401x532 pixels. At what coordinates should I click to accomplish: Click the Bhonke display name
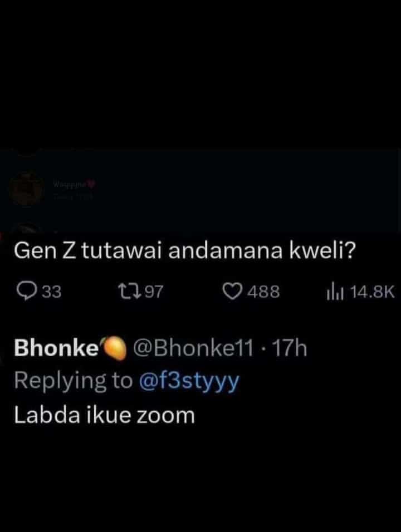(x=56, y=348)
